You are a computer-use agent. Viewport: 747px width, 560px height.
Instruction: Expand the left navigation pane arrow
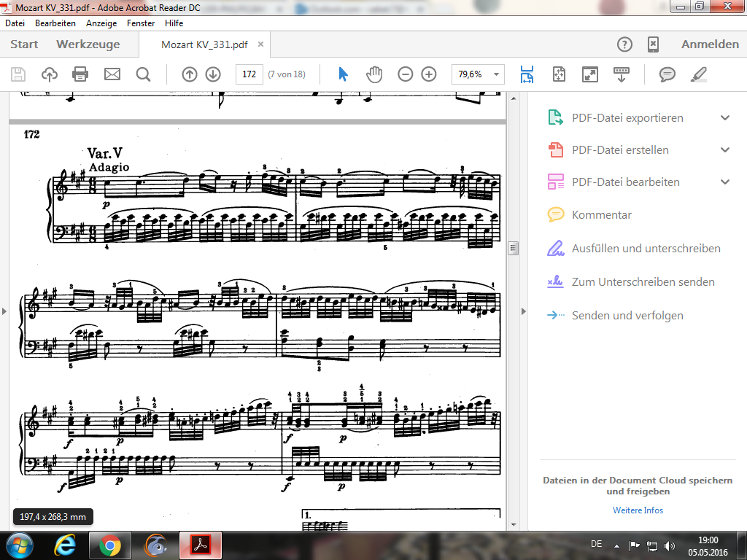(x=4, y=311)
